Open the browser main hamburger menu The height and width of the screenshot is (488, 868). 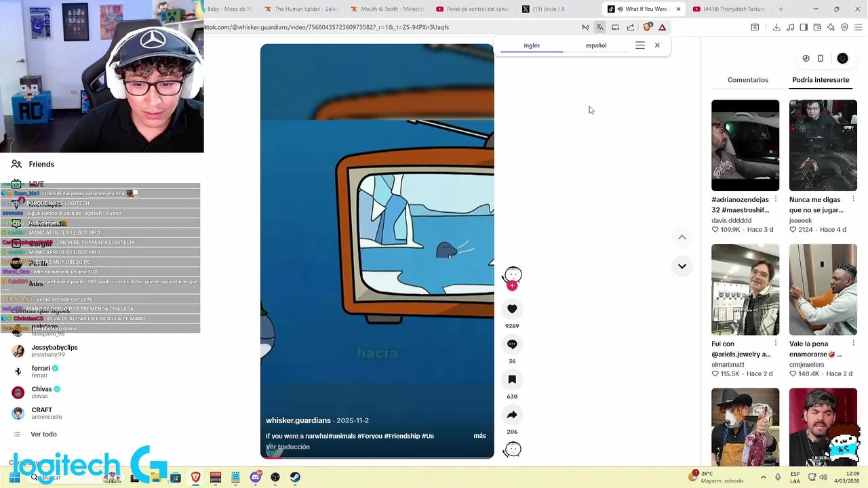859,27
